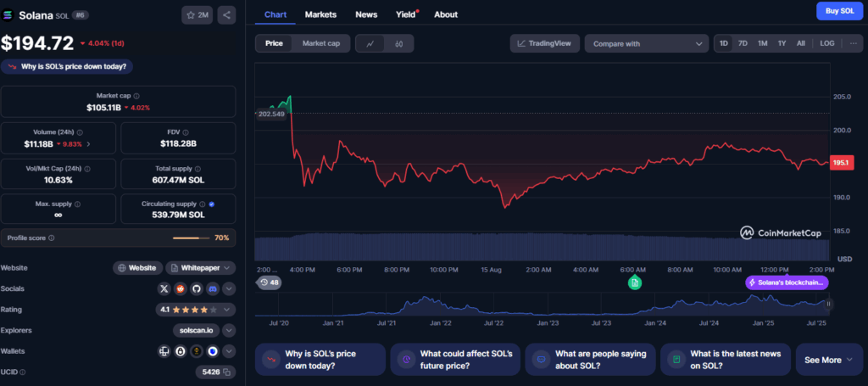Click the info icon beside UCID
868x386 pixels.
click(23, 372)
